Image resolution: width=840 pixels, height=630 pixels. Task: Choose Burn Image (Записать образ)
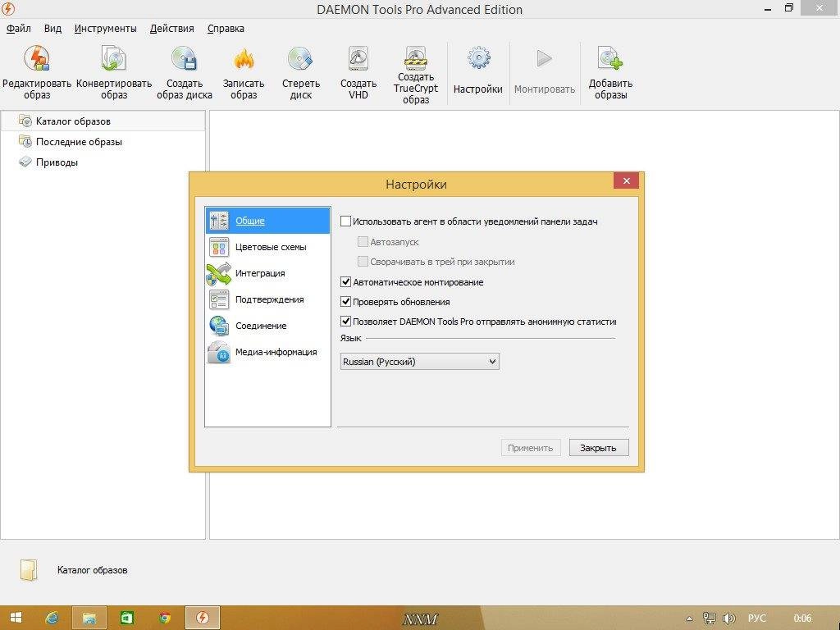click(243, 73)
